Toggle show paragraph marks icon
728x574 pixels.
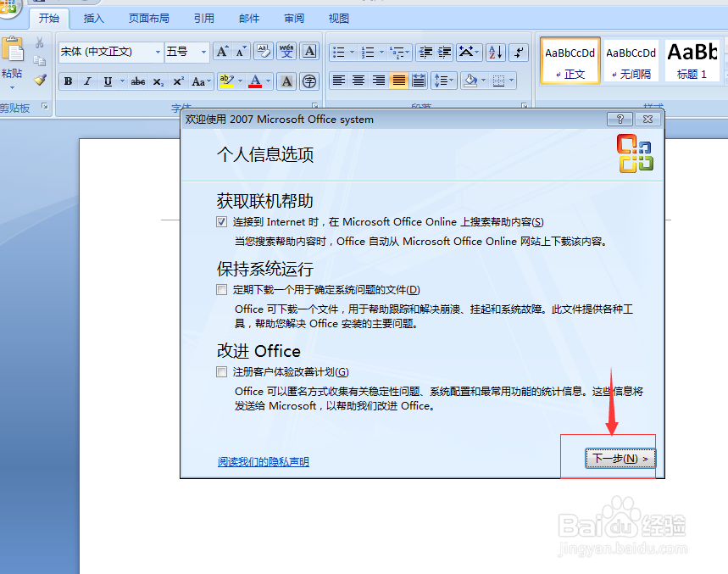click(519, 52)
